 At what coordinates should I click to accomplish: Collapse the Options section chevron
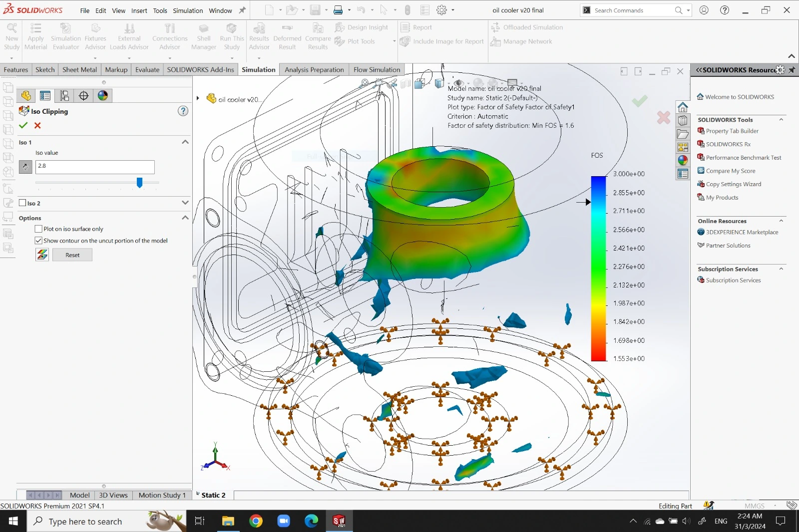(x=185, y=218)
